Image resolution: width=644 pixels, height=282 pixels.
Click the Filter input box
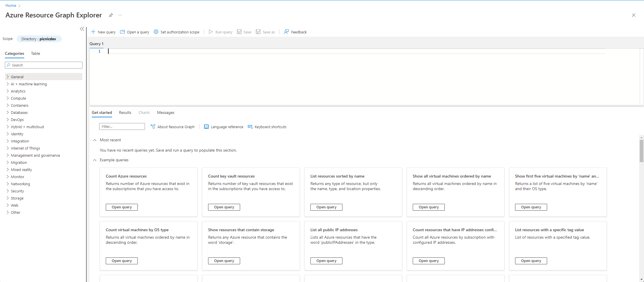[122, 126]
